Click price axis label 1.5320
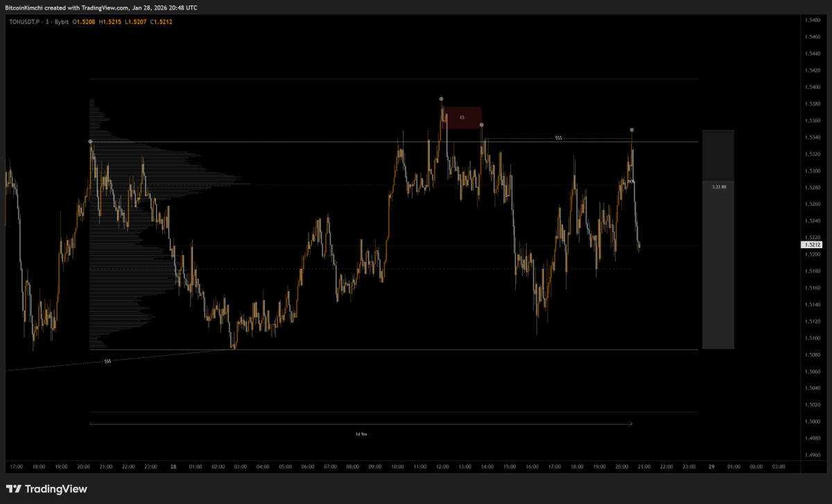 (x=813, y=154)
